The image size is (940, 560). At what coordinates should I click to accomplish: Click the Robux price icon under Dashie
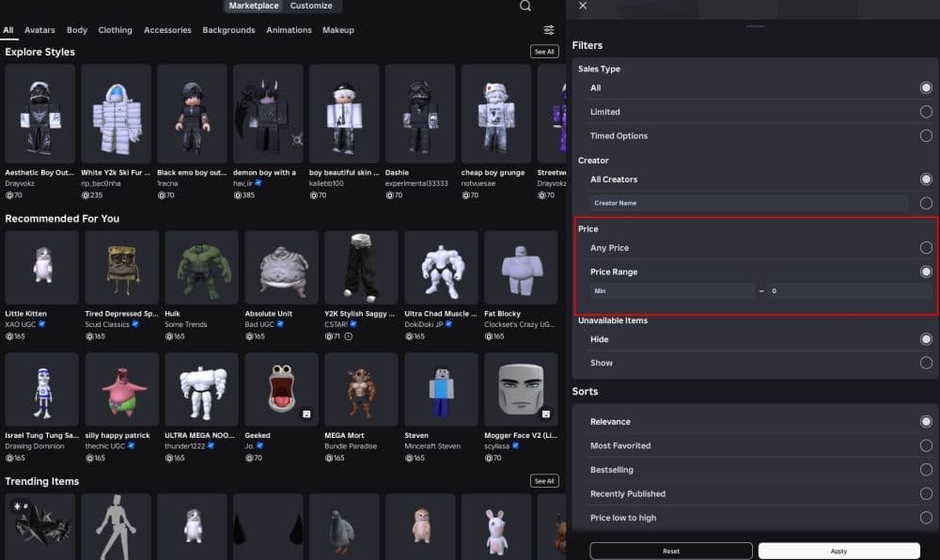pos(389,195)
